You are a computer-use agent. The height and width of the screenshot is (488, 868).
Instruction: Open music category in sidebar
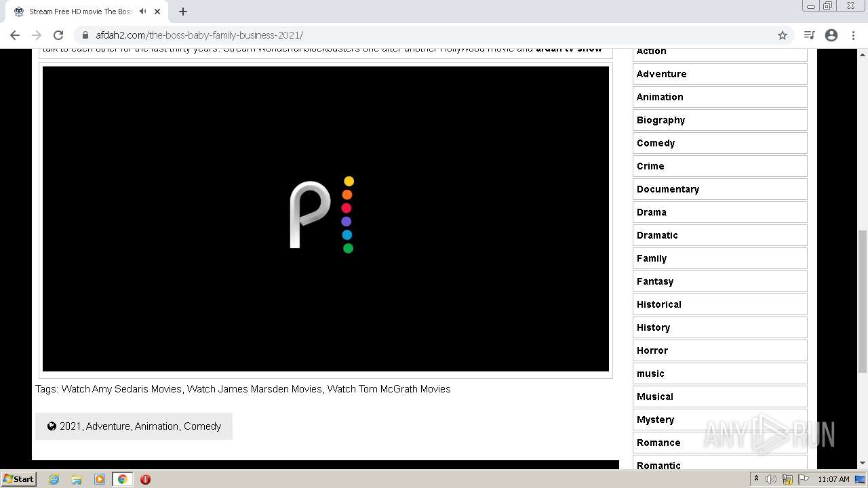pos(720,373)
